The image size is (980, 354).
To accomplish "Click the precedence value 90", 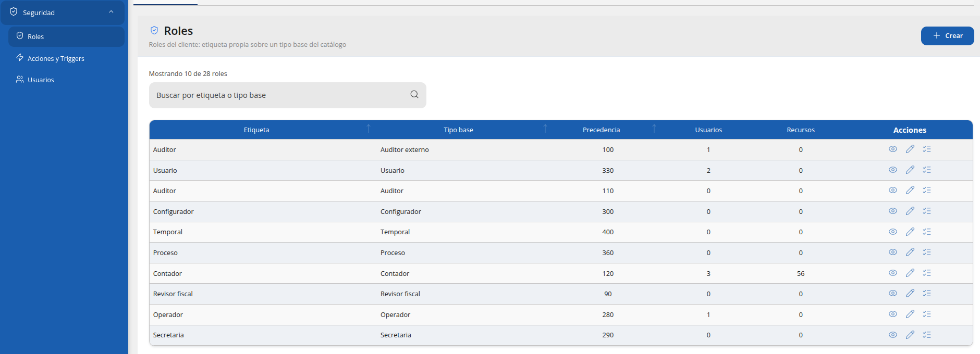I will point(608,294).
